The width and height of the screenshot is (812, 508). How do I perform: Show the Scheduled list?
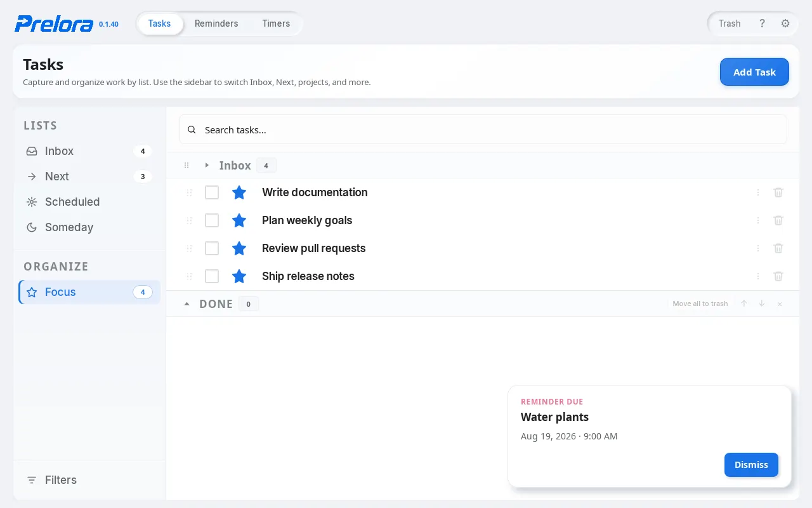point(89,202)
